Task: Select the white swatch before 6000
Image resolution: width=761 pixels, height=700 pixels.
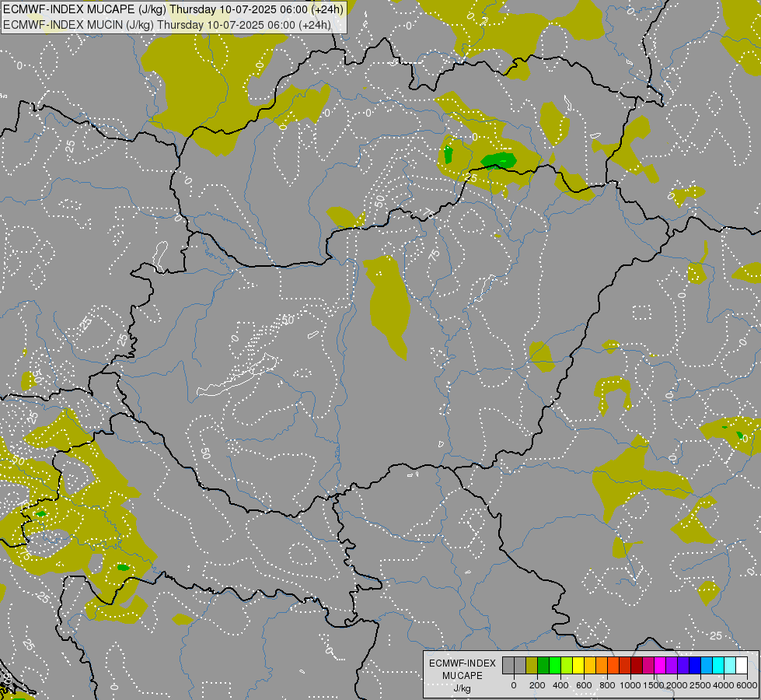Action: click(x=742, y=665)
